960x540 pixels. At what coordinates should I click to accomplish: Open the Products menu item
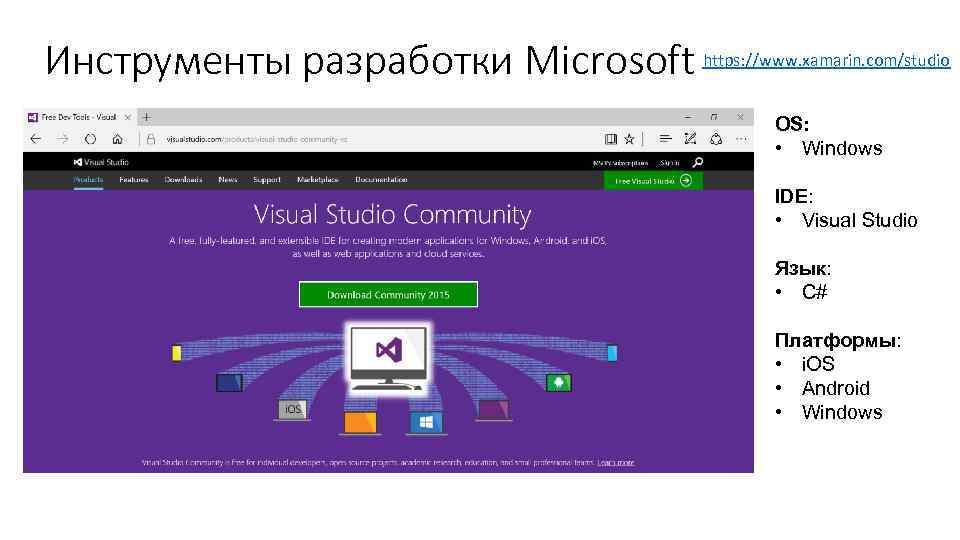click(x=88, y=179)
